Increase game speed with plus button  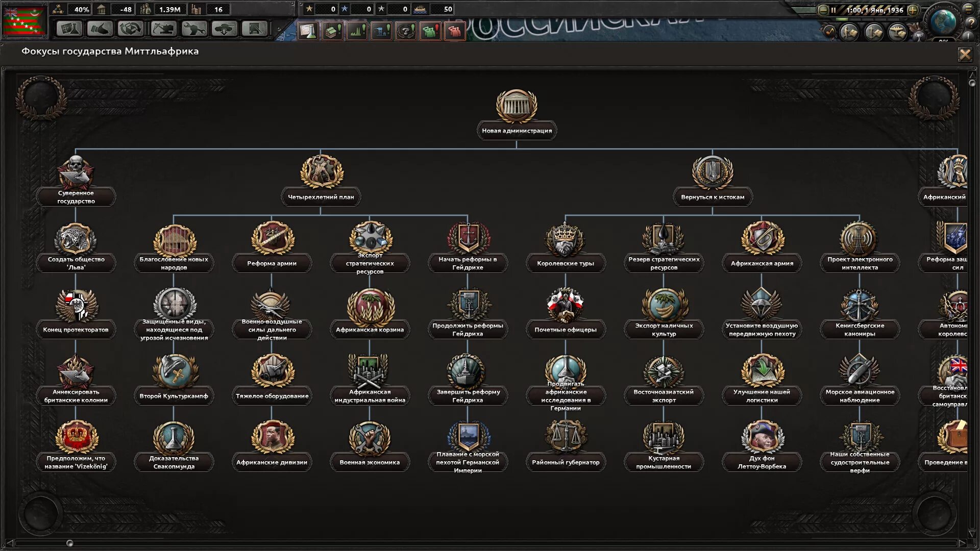tap(913, 10)
